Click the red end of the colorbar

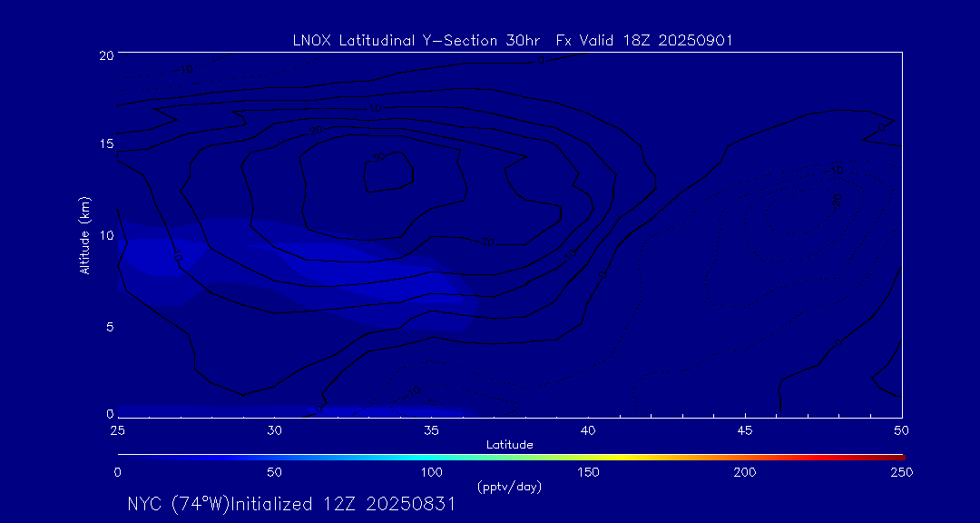point(894,455)
